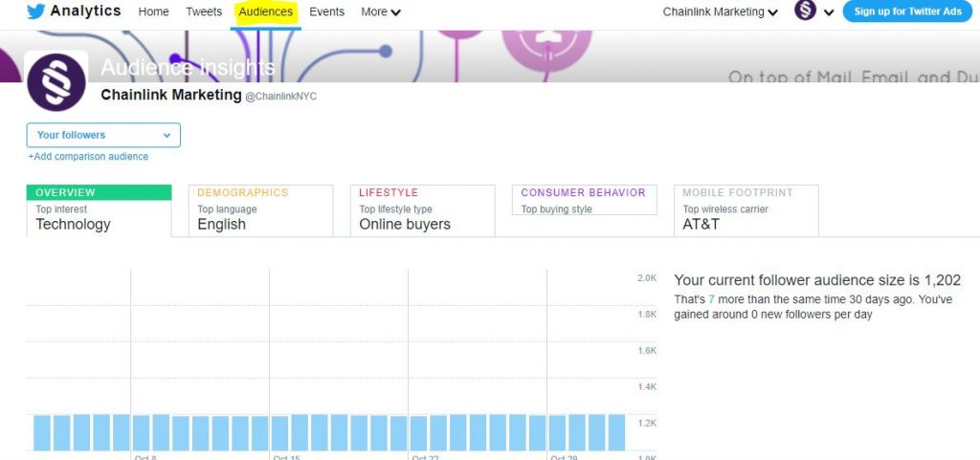Click the Twitter bird logo
980x460 pixels.
click(x=35, y=11)
